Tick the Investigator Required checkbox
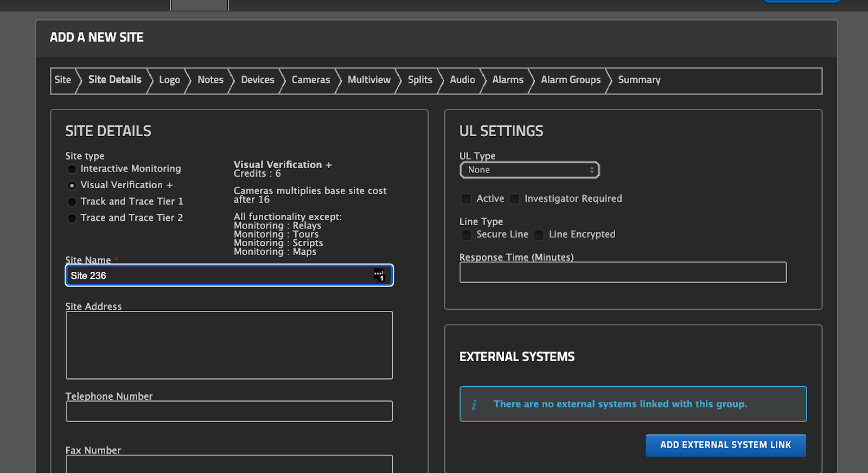Screen dimensions: 868x473 coord(514,199)
